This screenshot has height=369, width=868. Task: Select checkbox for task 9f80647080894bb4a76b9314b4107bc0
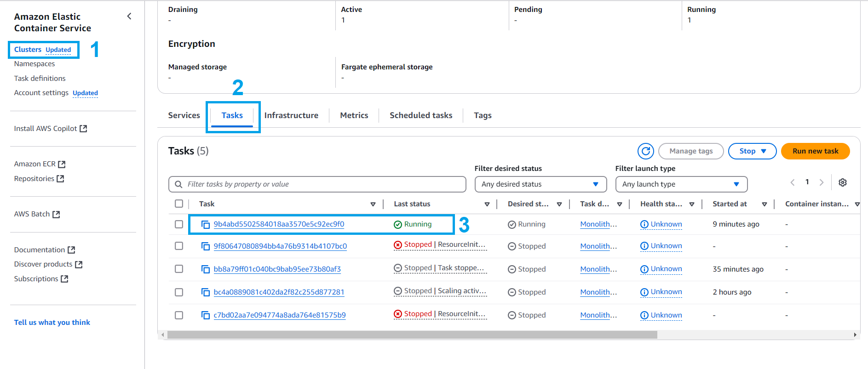click(179, 246)
